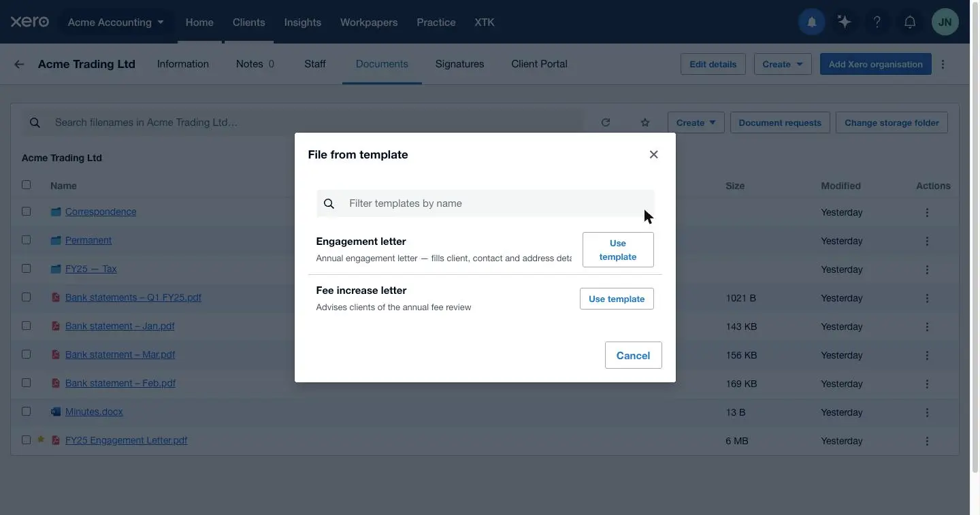Check Bank statement – Jan.pdf checkbox
Image resolution: width=980 pixels, height=515 pixels.
(26, 325)
